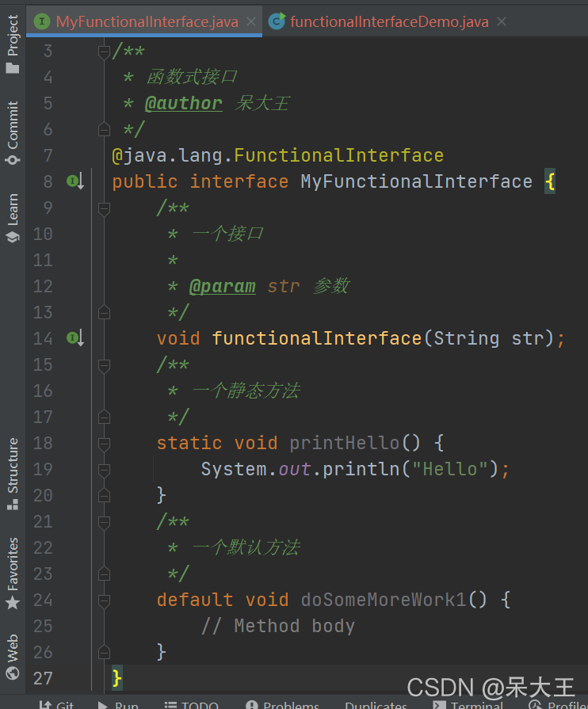Image resolution: width=588 pixels, height=709 pixels.
Task: Toggle the fold marker on line 19
Action: [x=104, y=470]
